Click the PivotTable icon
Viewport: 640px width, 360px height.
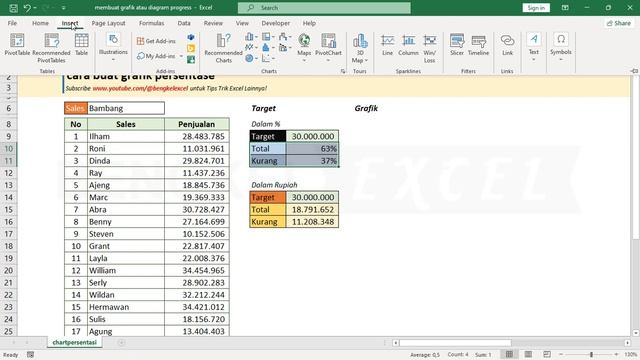[17, 44]
